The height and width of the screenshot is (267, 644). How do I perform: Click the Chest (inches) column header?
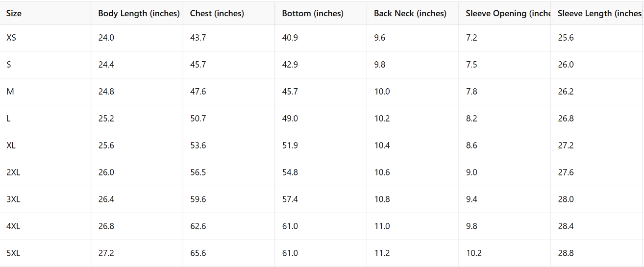(x=217, y=13)
